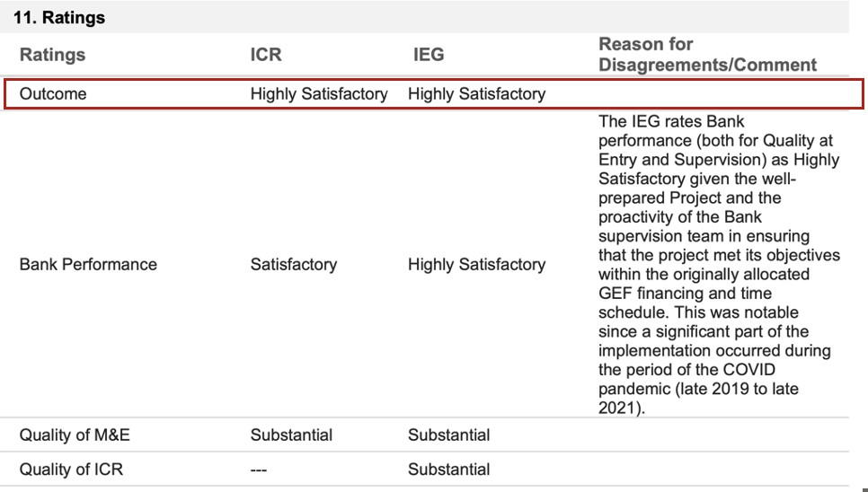Select the "Reason for Disagreements/Comment" header
This screenshot has height=492, width=868.
point(707,54)
